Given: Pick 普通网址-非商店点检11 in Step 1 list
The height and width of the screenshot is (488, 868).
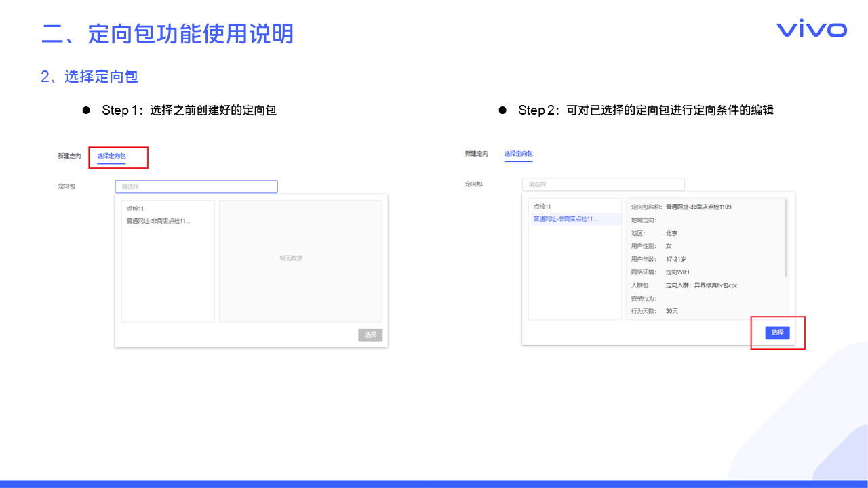Looking at the screenshot, I should tap(158, 221).
